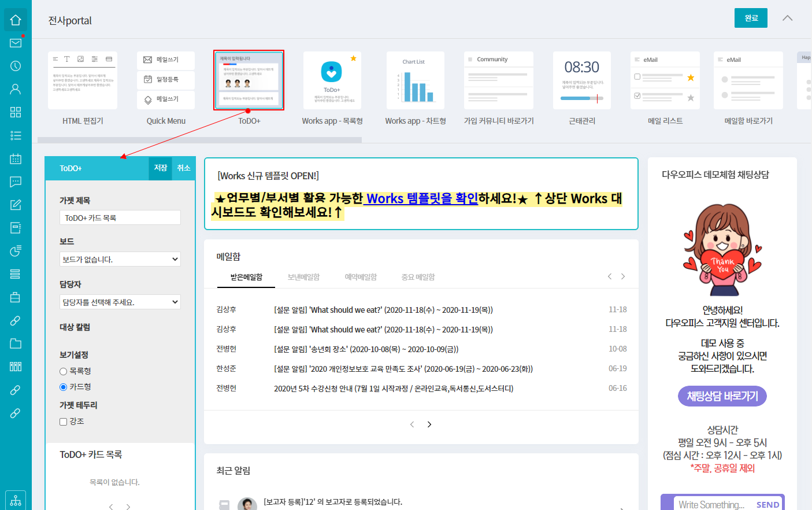Open the clock icon in the sidebar
This screenshot has height=510, width=812.
click(x=16, y=66)
